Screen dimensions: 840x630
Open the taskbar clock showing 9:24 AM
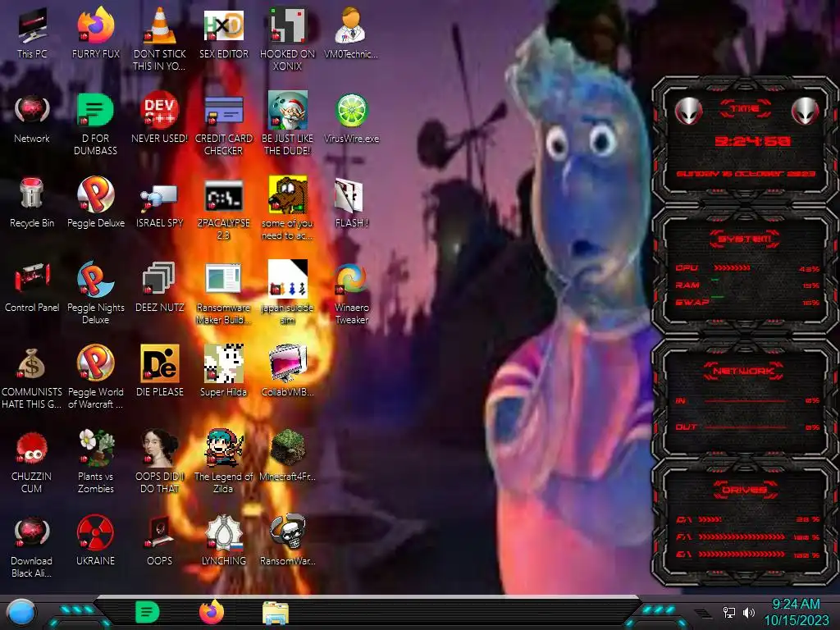[796, 612]
